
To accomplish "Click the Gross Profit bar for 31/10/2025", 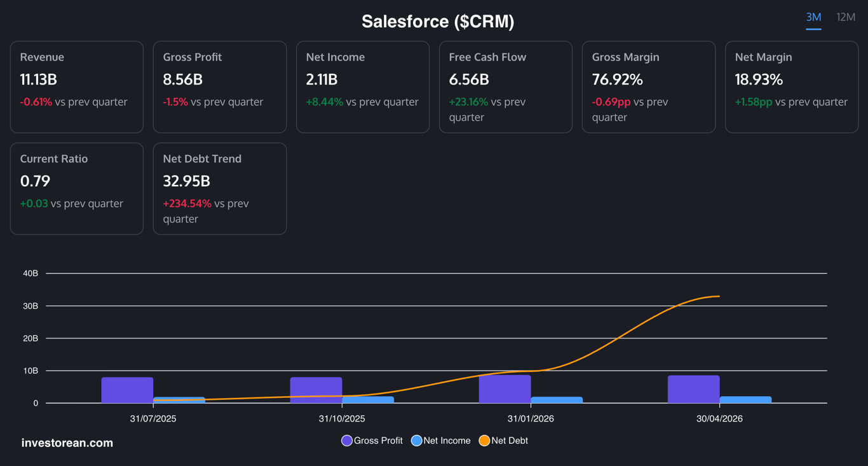I will [316, 390].
